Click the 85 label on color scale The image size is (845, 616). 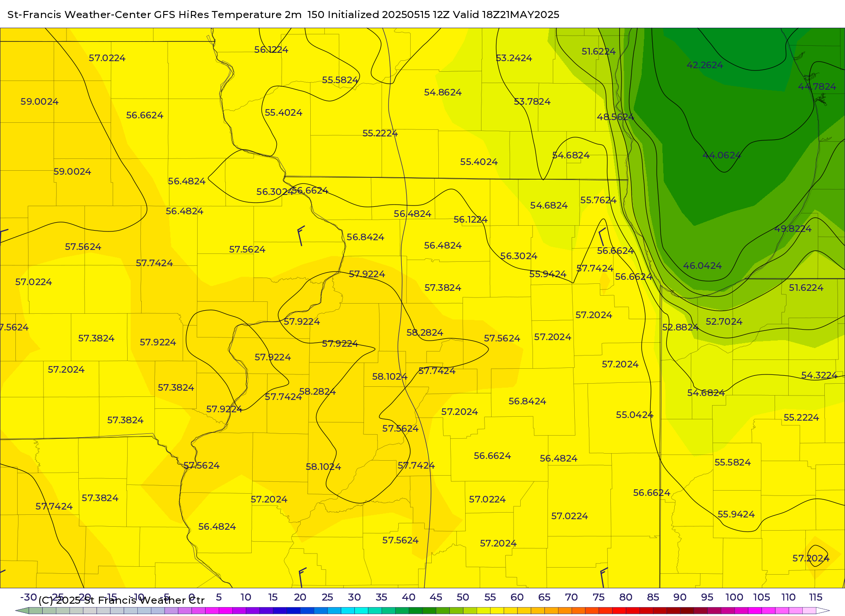click(x=653, y=598)
